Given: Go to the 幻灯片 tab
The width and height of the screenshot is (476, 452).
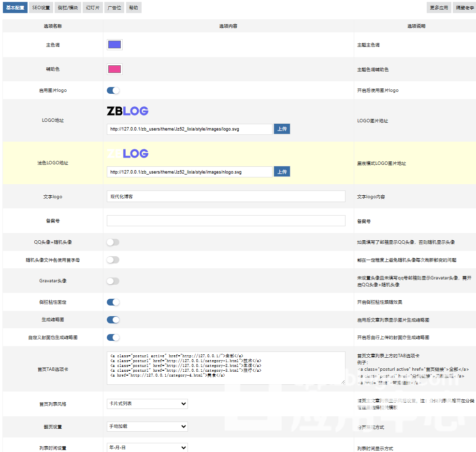Looking at the screenshot, I should [92, 8].
